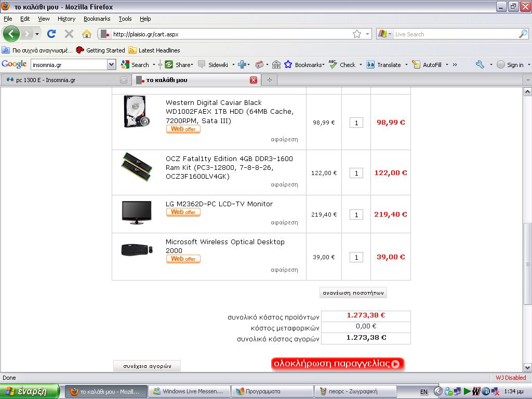Remove Microsoft Desktop item via αφαίρεση
Viewport: 532px width, 399px height.
[x=284, y=270]
